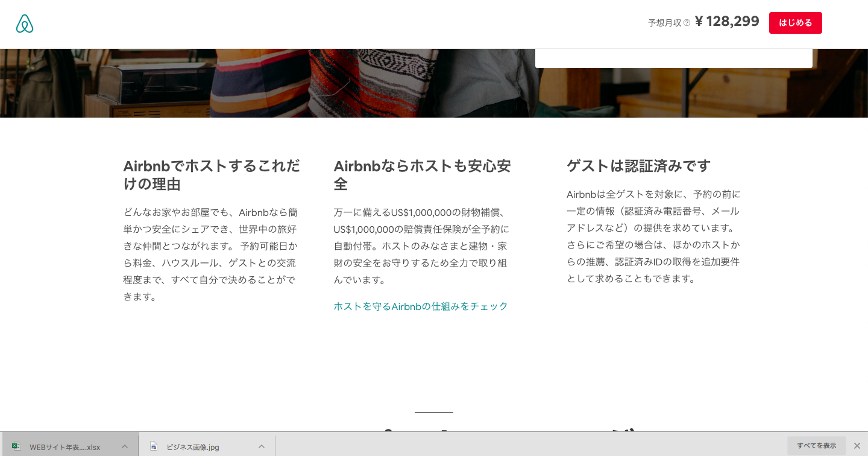This screenshot has height=456, width=868.
Task: Click the ¥128,299 estimated income amount
Action: click(727, 22)
